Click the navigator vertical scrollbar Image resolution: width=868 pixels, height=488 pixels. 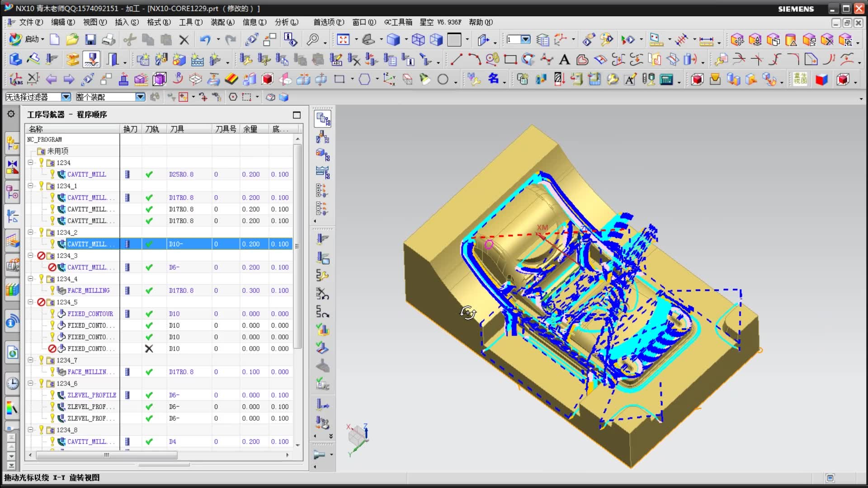coord(297,246)
